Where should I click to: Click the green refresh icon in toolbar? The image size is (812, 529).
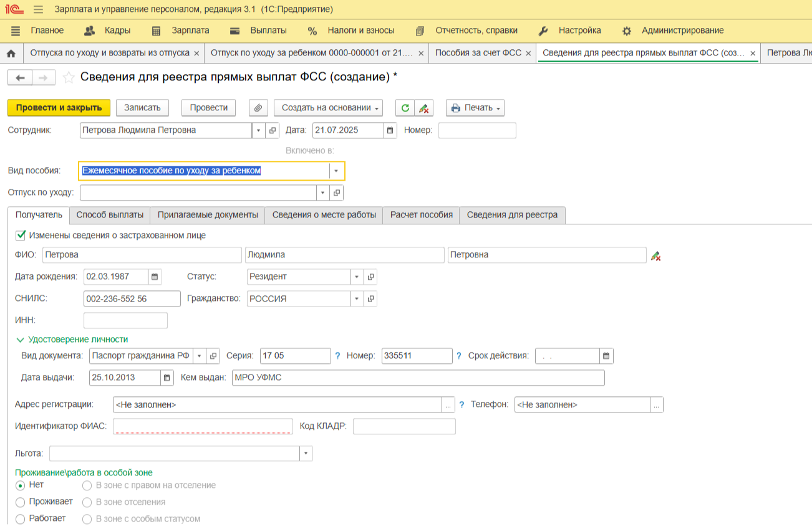pyautogui.click(x=405, y=108)
